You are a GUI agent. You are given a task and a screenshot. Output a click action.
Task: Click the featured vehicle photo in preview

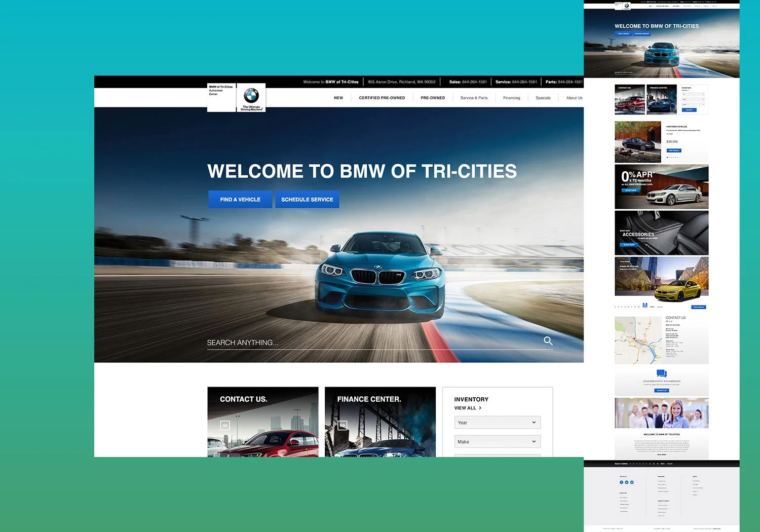[638, 142]
